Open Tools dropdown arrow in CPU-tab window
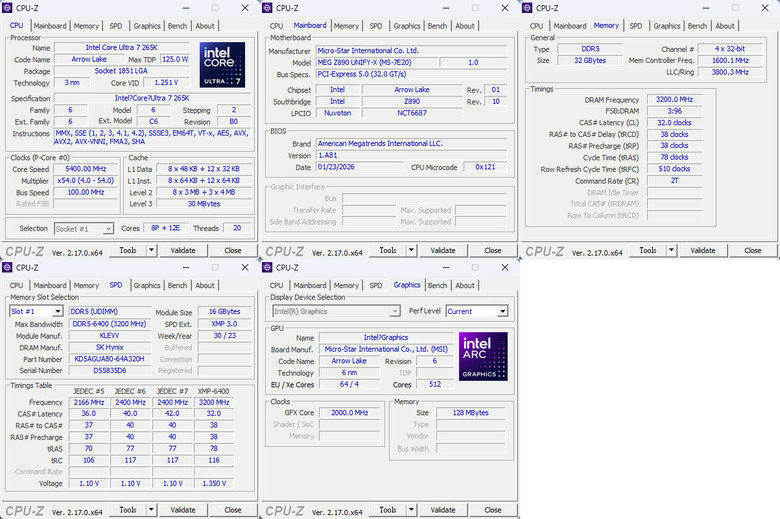The height and width of the screenshot is (519, 780). [x=151, y=250]
